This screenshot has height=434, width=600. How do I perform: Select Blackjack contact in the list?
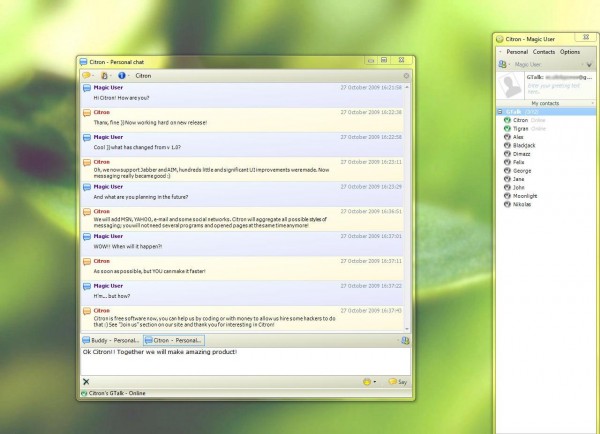[x=524, y=145]
